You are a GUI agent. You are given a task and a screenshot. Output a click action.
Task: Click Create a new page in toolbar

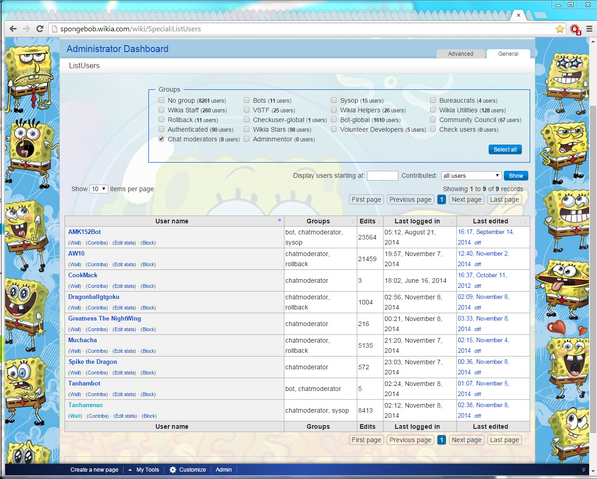tap(94, 469)
